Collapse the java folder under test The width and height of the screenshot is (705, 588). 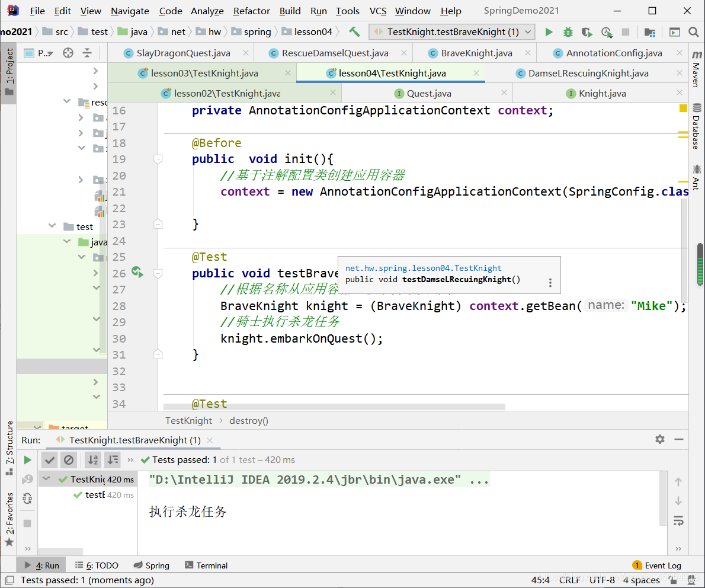pos(67,242)
